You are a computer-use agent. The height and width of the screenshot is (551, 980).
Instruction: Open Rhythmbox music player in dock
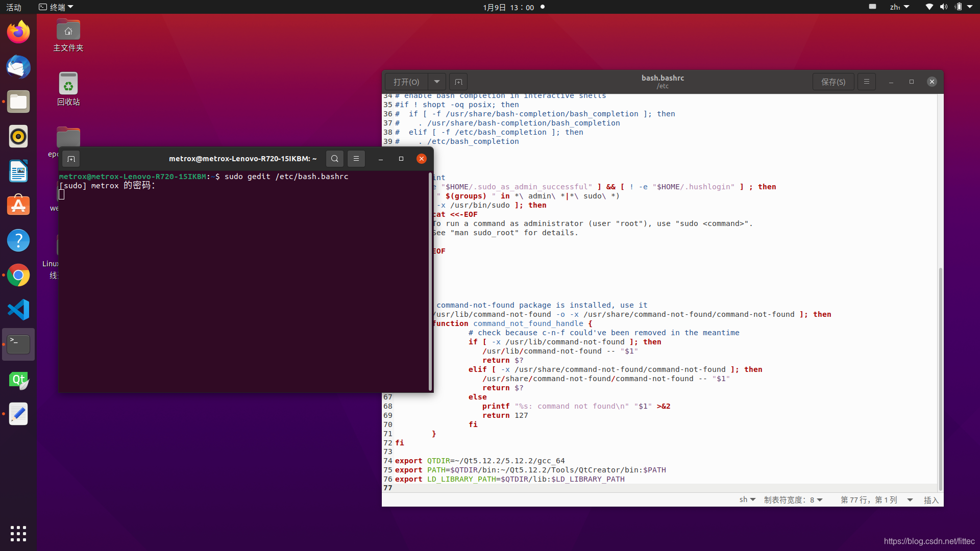pos(18,136)
